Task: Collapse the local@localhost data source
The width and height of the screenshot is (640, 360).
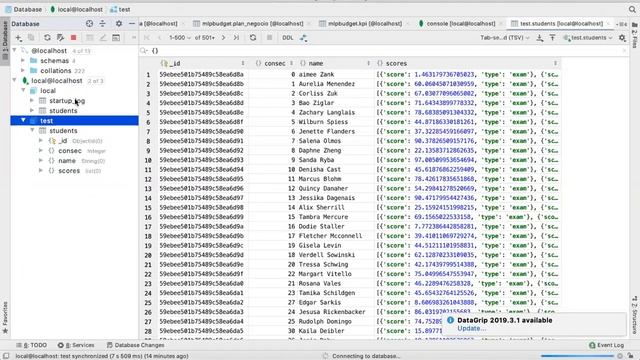Action: click(x=15, y=80)
